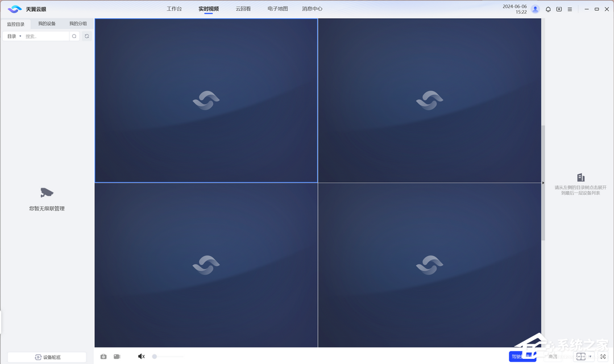Toggle fullscreen with the bottom-right icon
The image size is (614, 364).
point(603,356)
